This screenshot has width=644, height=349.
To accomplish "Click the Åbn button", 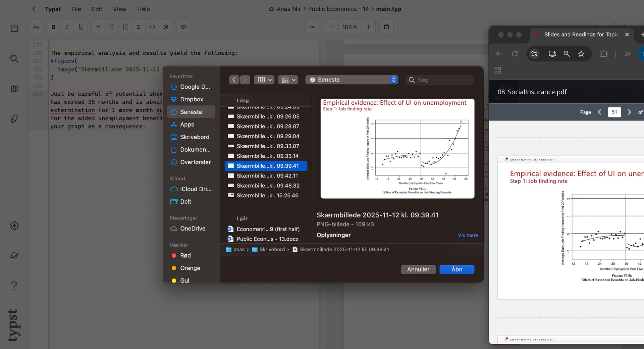I will point(457,269).
